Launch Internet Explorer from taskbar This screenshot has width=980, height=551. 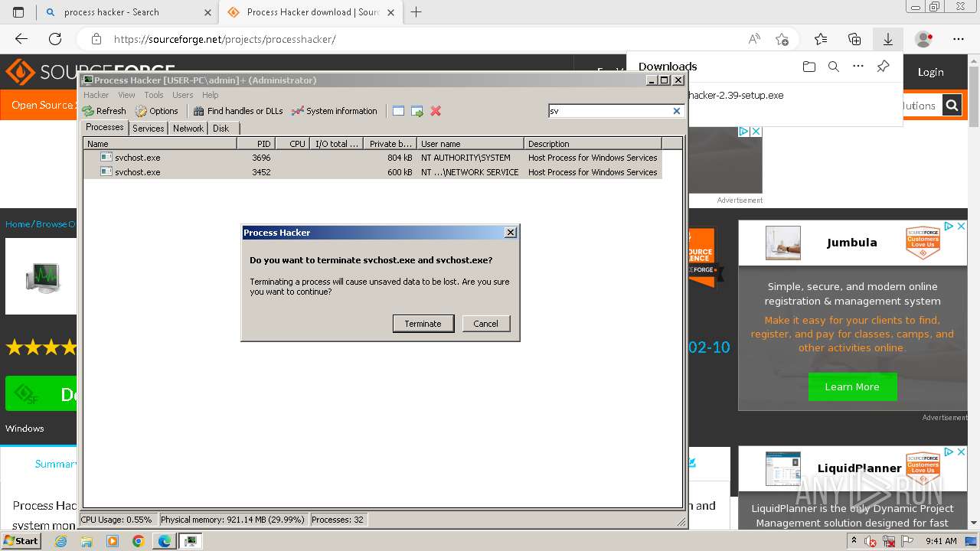pos(60,541)
